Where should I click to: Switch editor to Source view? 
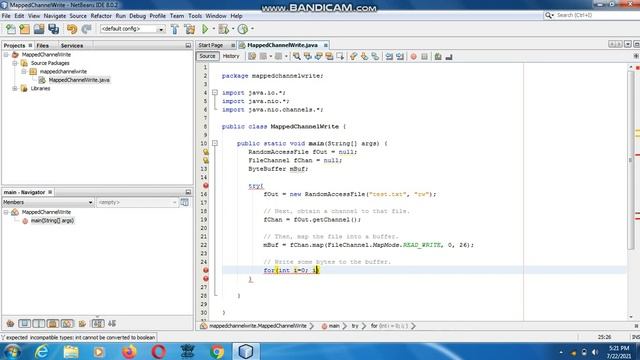coord(207,56)
